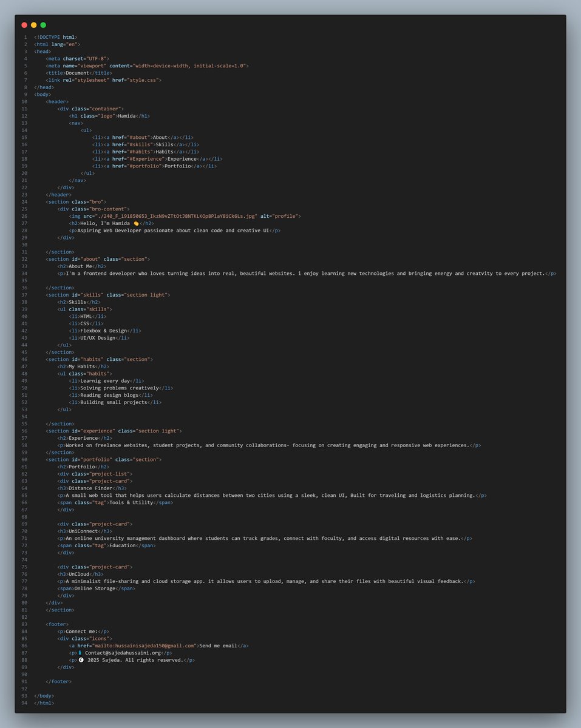
Task: Click the word "Document" inside the title tag
Action: 77,73
